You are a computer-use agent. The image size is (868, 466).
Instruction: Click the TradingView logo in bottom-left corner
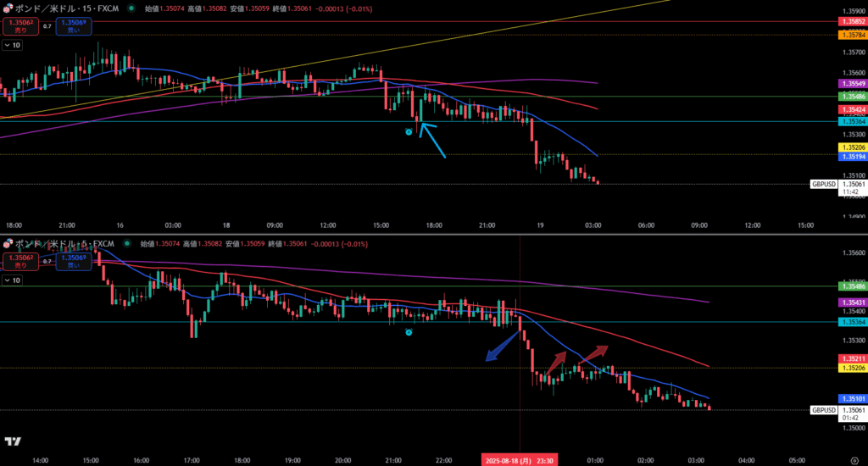coord(12,441)
